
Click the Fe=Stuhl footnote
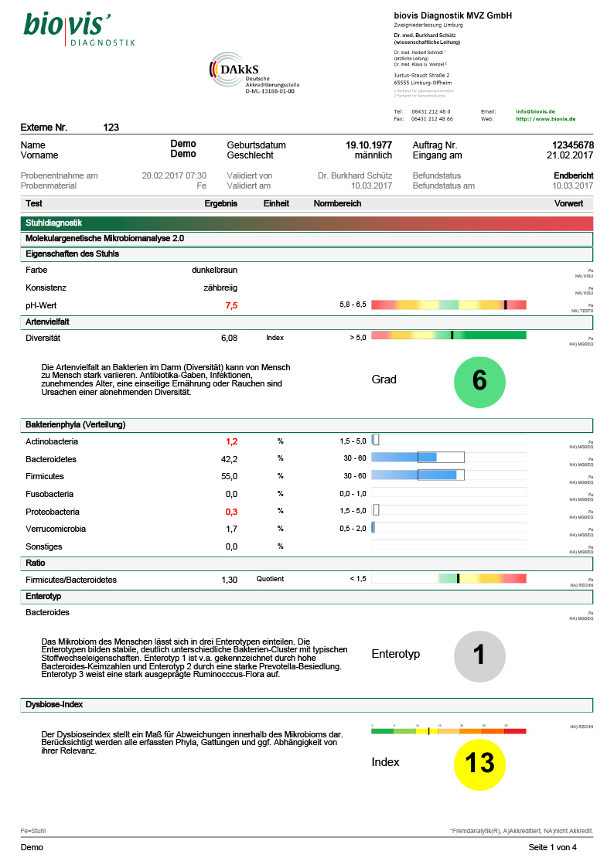pyautogui.click(x=33, y=832)
